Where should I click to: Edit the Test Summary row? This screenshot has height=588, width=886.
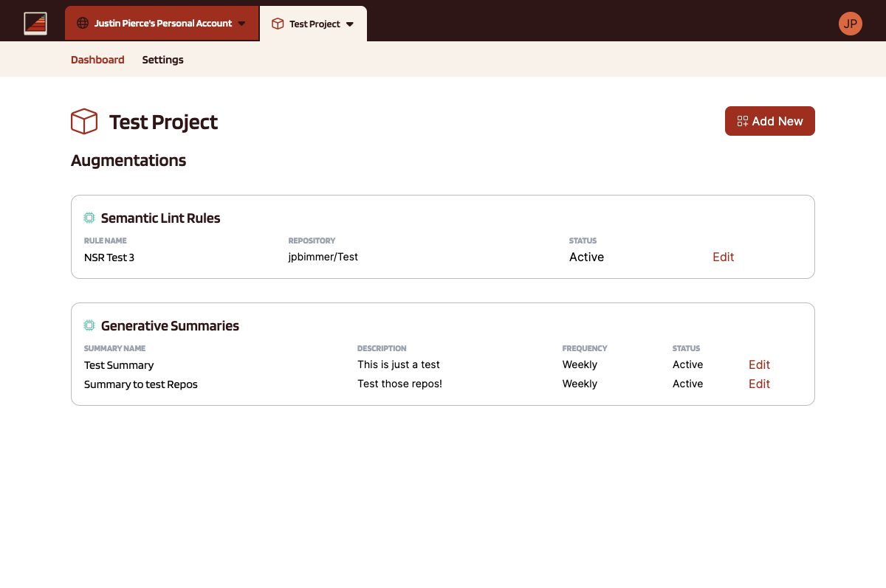tap(759, 364)
